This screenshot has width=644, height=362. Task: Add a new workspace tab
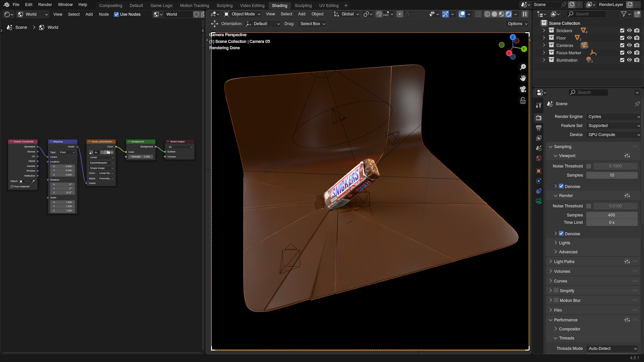[x=346, y=6]
